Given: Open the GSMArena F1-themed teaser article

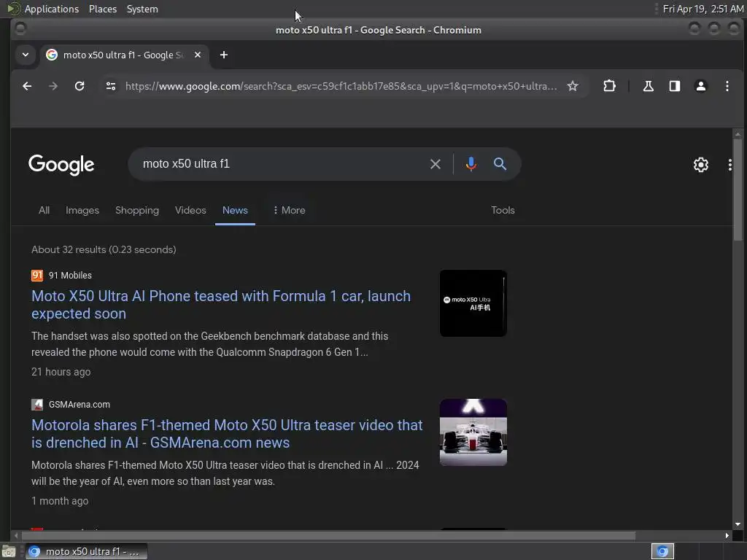Looking at the screenshot, I should pyautogui.click(x=227, y=434).
